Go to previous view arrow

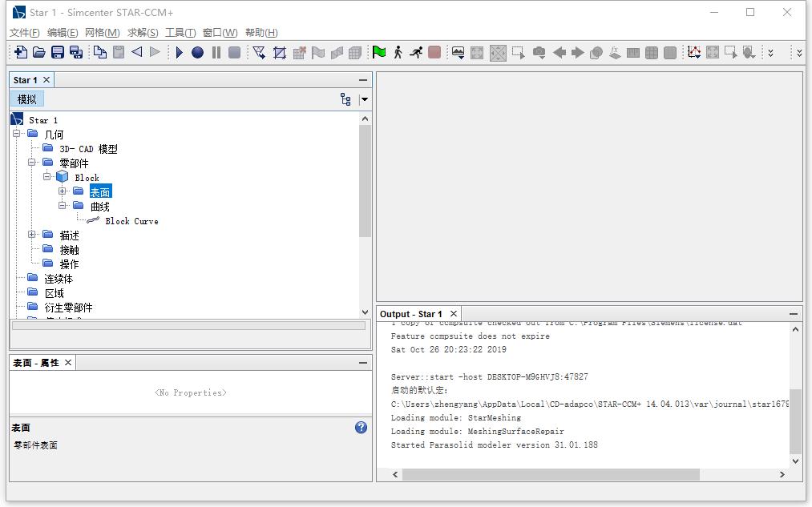[560, 52]
